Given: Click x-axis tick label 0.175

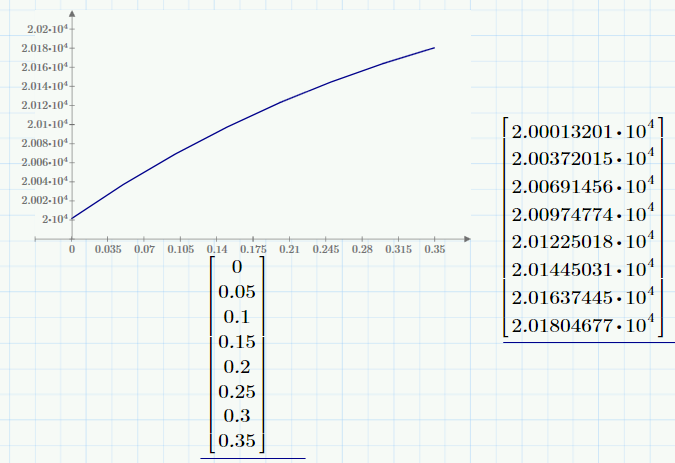Looking at the screenshot, I should pos(253,249).
